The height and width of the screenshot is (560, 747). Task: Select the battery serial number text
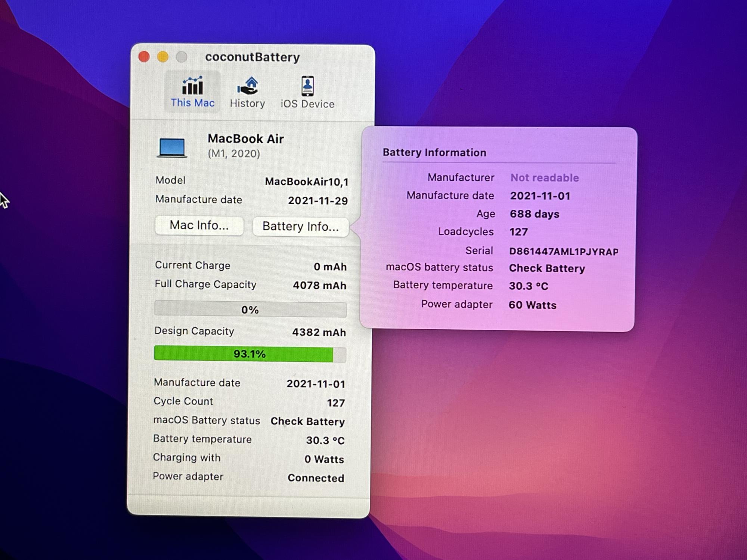(563, 251)
